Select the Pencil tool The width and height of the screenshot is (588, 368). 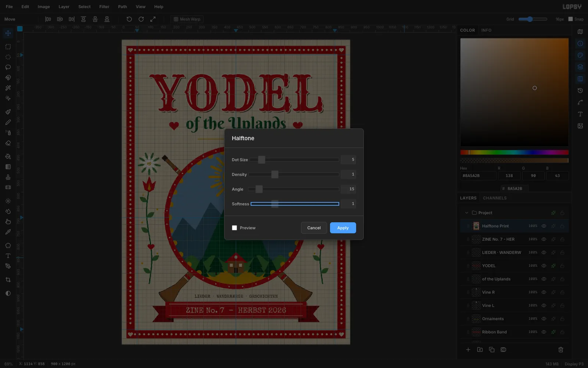(8, 122)
